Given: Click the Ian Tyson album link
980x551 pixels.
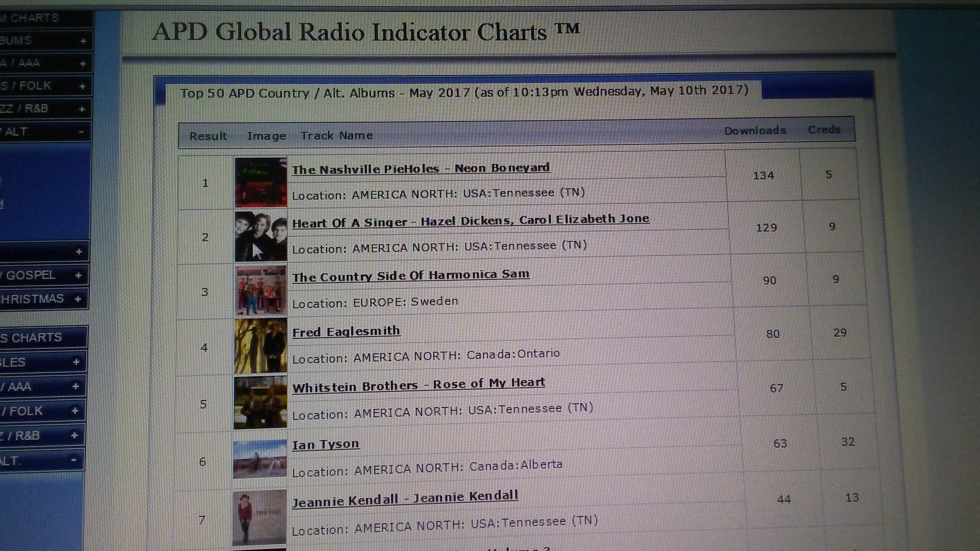Looking at the screenshot, I should point(325,444).
